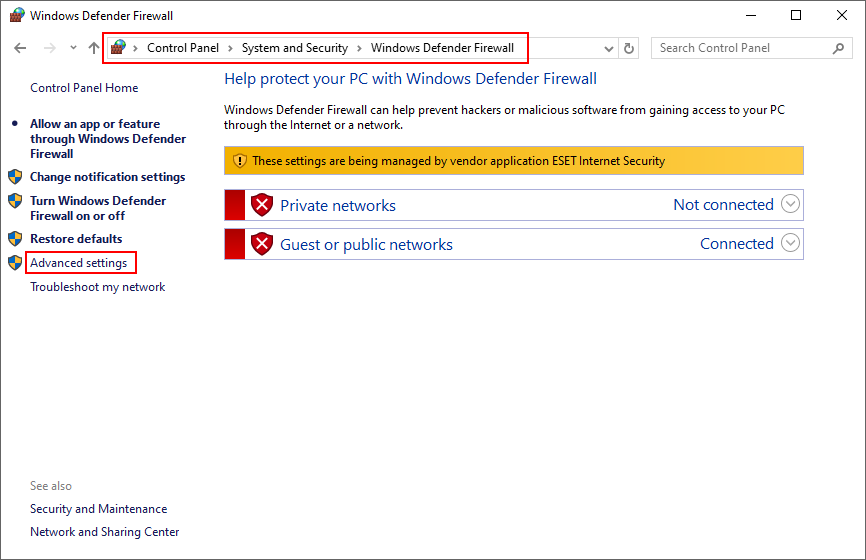Minimize the Windows Defender Firewall window

click(x=751, y=15)
